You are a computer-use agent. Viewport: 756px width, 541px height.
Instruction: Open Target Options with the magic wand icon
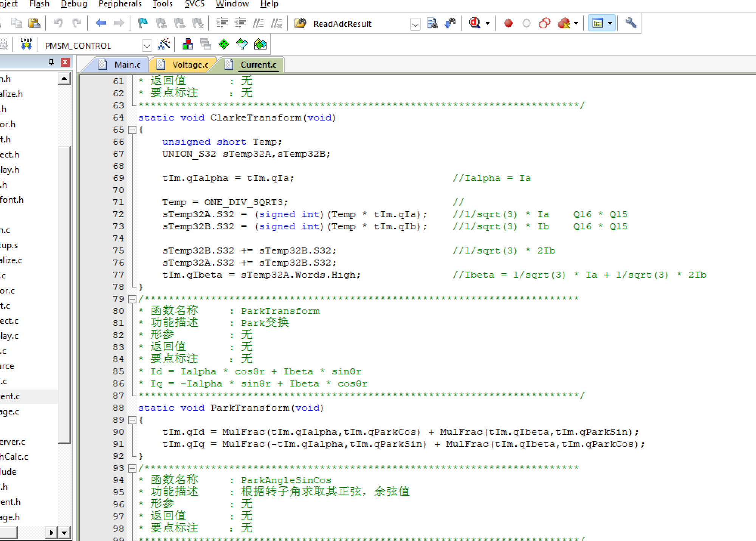(x=164, y=45)
